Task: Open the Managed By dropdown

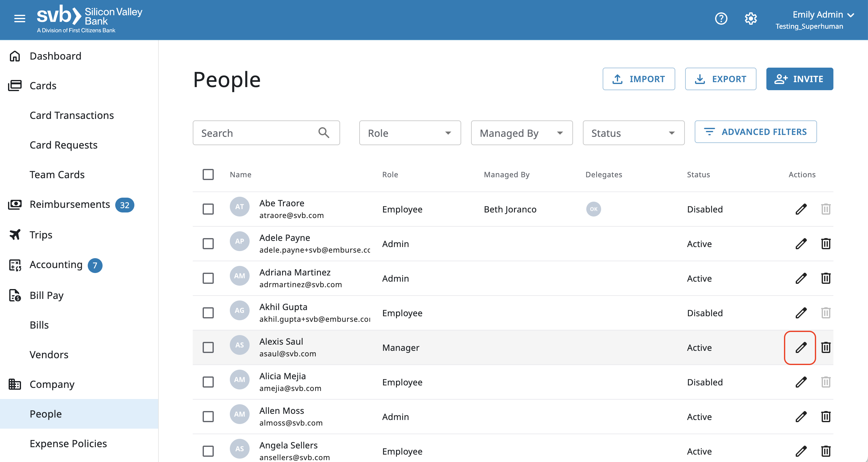Action: click(521, 133)
